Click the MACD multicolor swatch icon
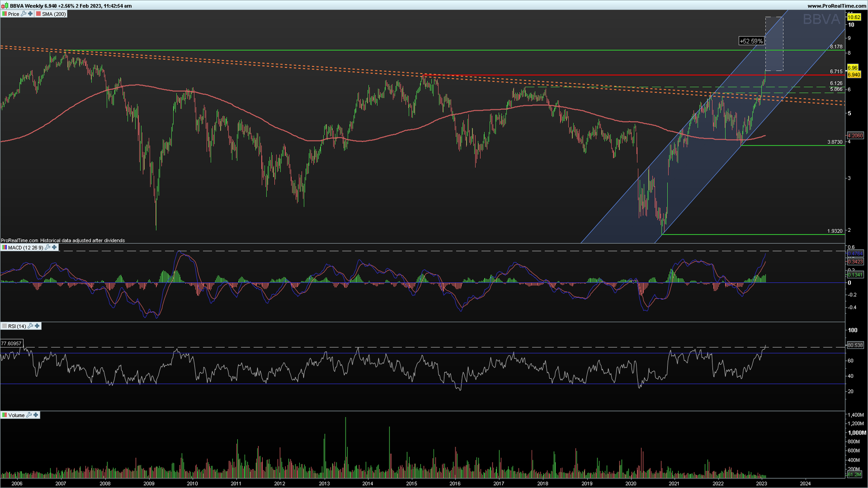The image size is (868, 488). pos(4,248)
